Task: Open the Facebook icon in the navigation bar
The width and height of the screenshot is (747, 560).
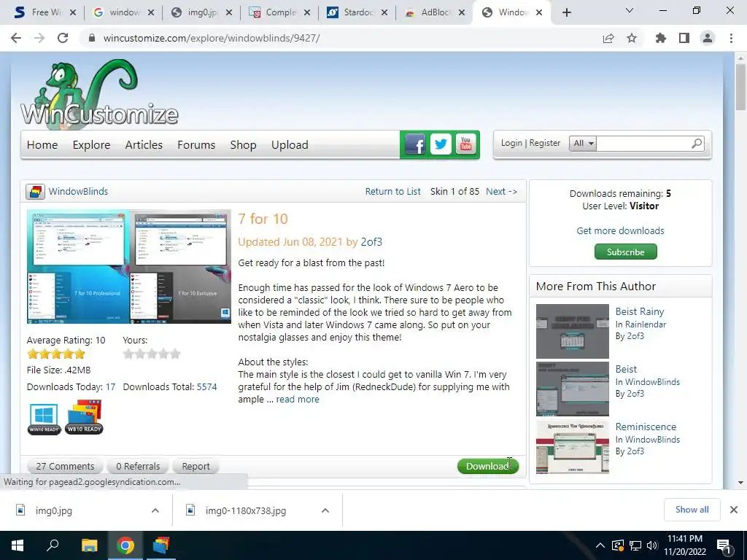Action: 415,144
